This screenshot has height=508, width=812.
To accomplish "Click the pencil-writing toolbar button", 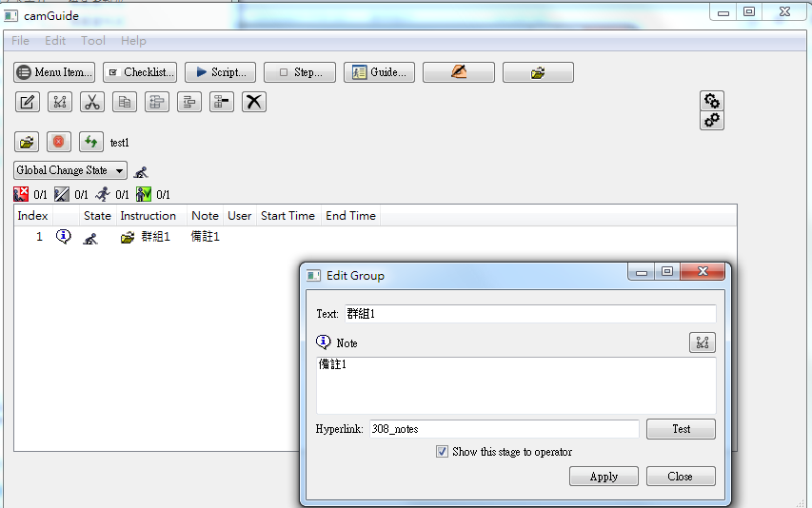I will coord(459,72).
